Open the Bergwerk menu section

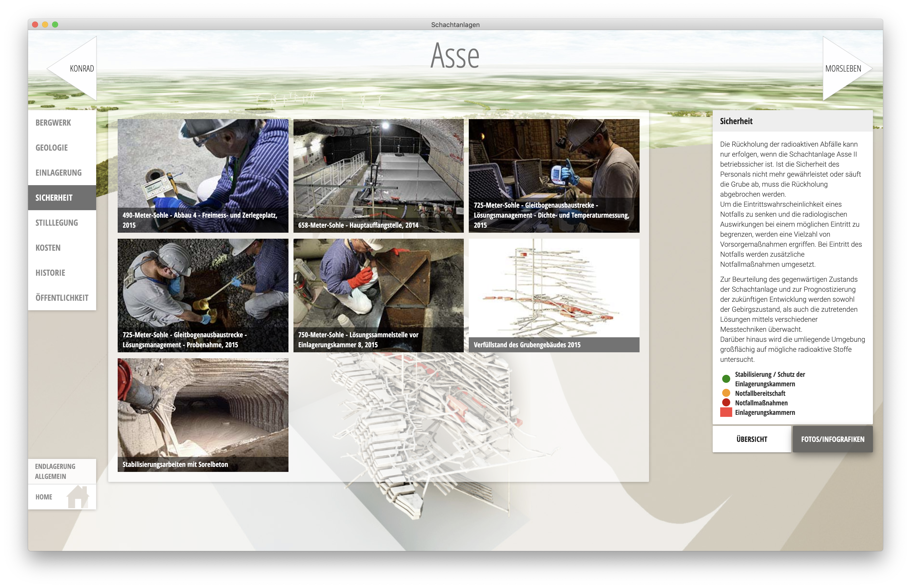(54, 123)
